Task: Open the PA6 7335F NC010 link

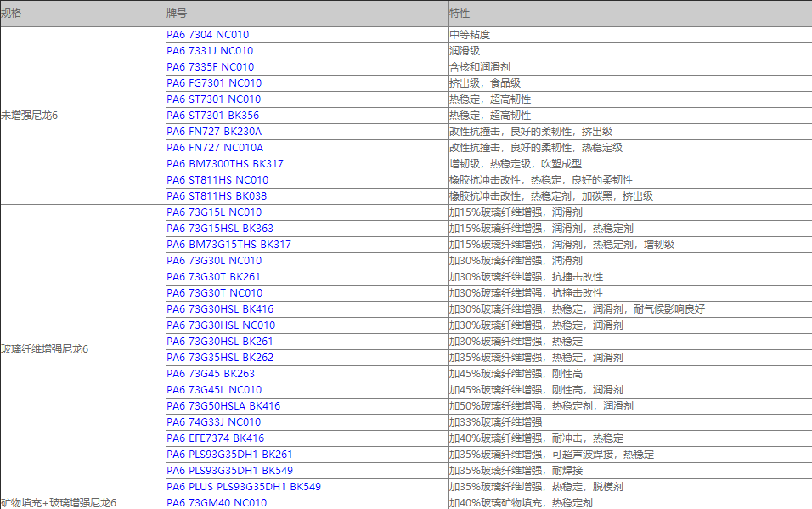Action: click(x=211, y=67)
